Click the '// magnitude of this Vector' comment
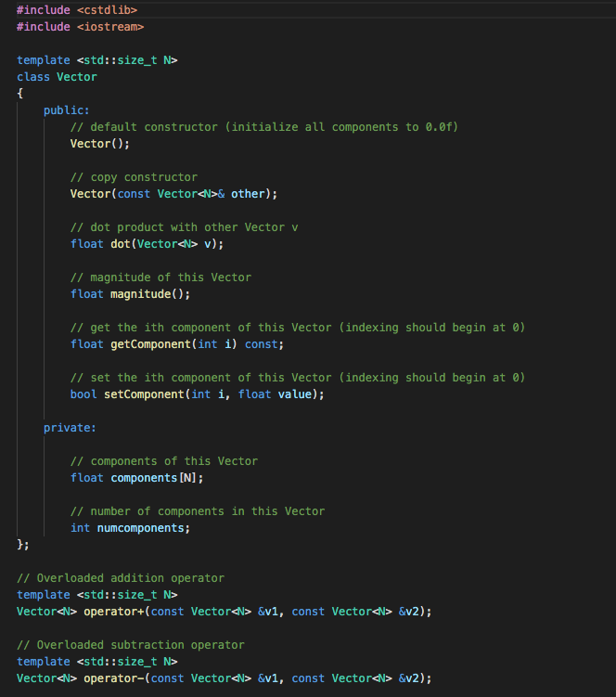 pos(160,278)
